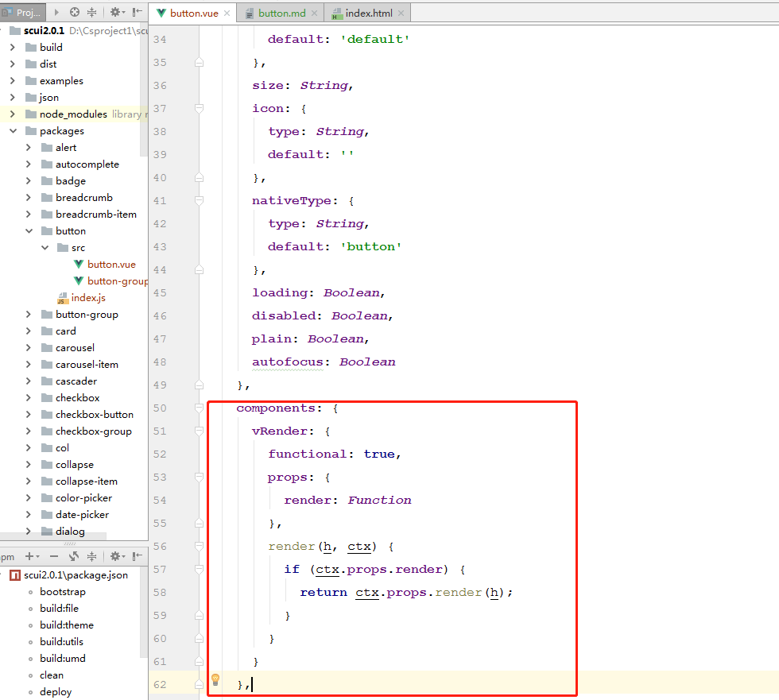Select the date-picker folder
This screenshot has width=779, height=700.
pos(82,515)
